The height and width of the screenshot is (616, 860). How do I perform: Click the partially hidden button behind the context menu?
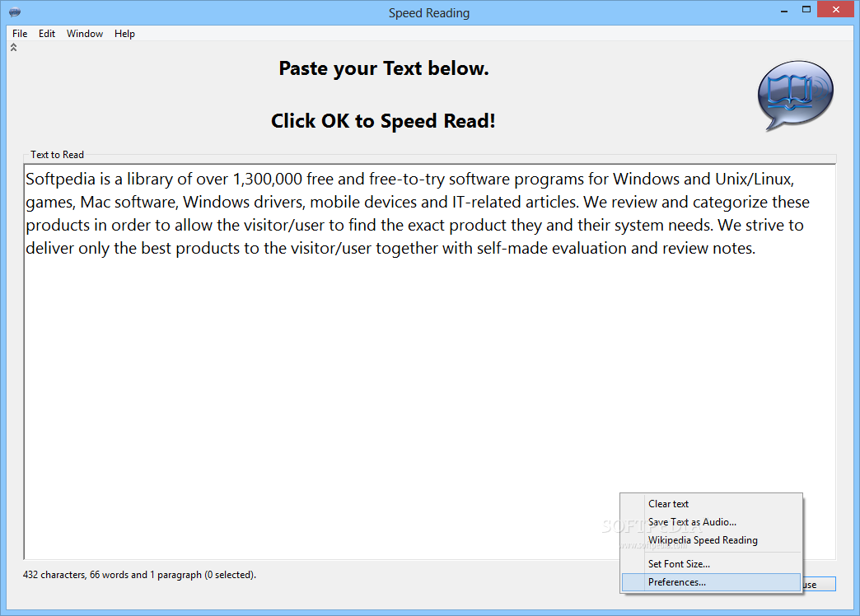click(x=819, y=584)
